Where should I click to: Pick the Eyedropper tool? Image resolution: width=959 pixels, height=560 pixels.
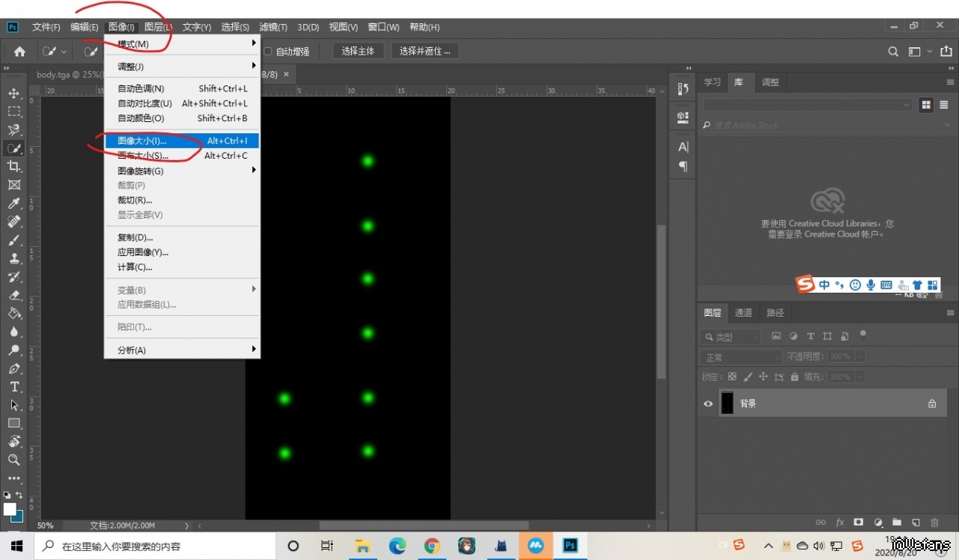click(x=14, y=204)
